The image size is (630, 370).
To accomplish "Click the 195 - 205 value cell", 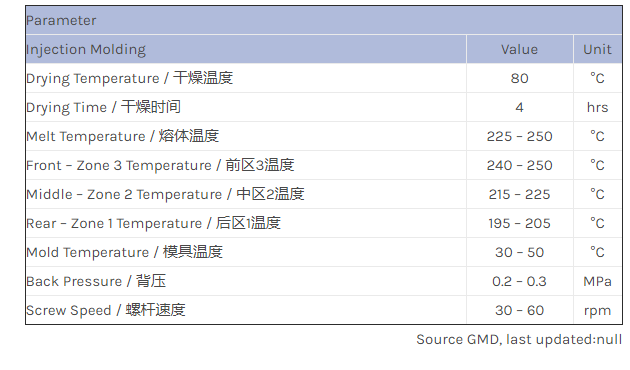I will point(520,223).
